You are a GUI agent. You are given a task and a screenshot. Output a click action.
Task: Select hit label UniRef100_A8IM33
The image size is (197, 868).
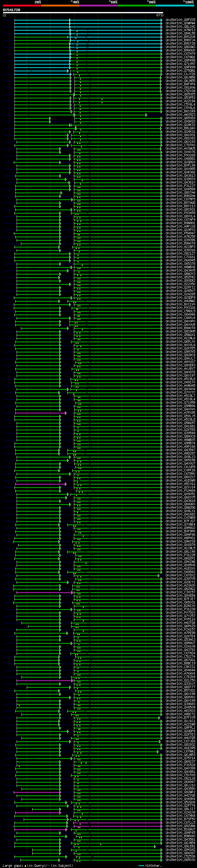click(180, 711)
